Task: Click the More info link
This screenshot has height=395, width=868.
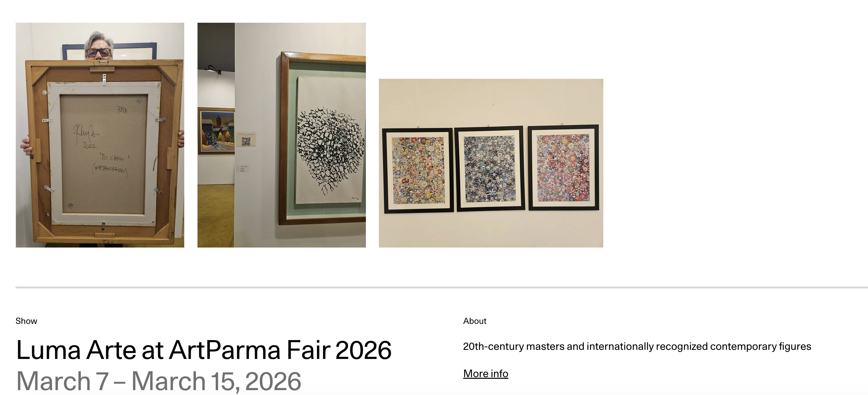Action: [x=486, y=374]
